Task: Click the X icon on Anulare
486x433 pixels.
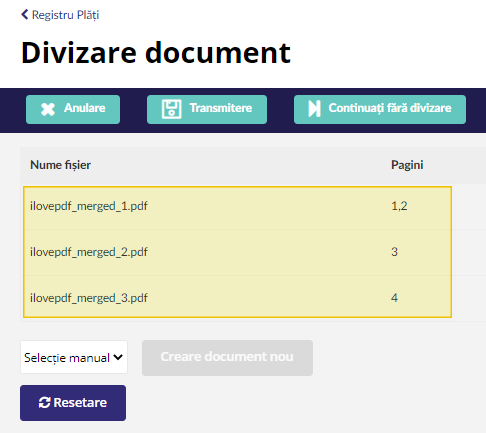Action: coord(48,109)
